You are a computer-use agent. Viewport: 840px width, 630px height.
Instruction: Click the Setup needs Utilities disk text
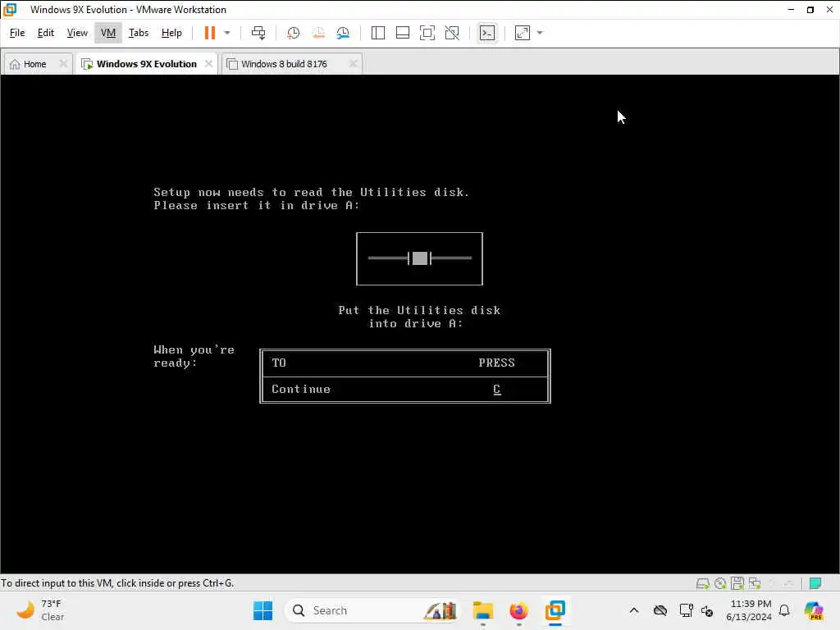pos(311,199)
